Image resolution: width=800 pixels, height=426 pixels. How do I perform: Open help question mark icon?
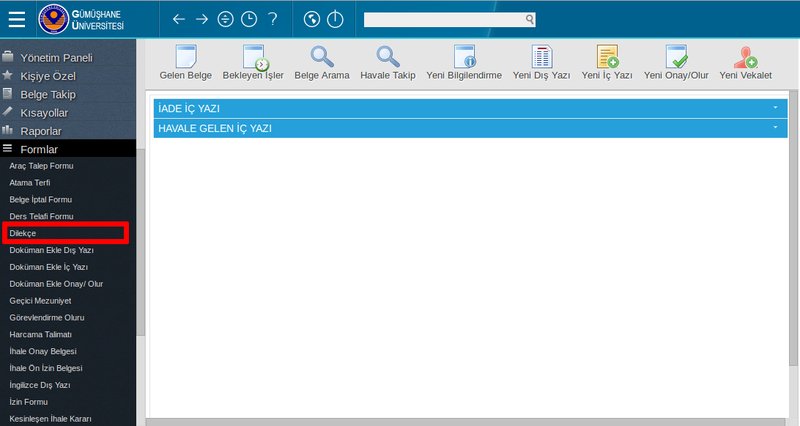pyautogui.click(x=272, y=19)
